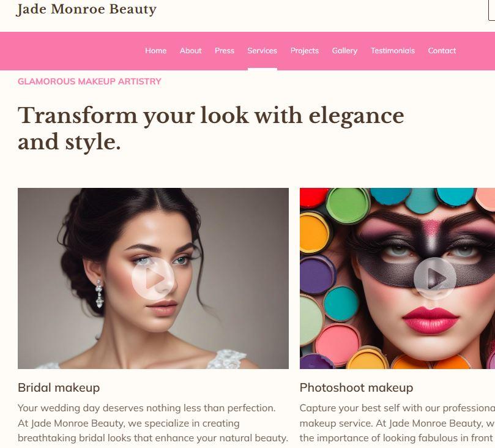Open the Home page
The height and width of the screenshot is (448, 495).
155,51
